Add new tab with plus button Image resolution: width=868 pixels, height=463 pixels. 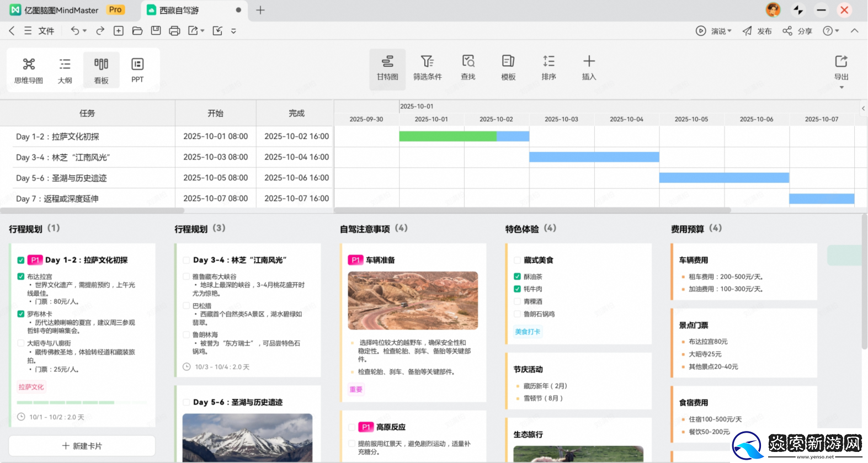[260, 10]
